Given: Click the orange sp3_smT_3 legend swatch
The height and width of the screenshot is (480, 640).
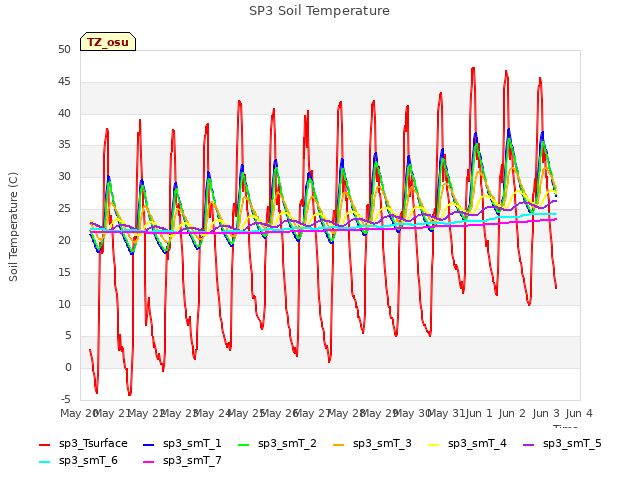Looking at the screenshot, I should click(338, 444).
